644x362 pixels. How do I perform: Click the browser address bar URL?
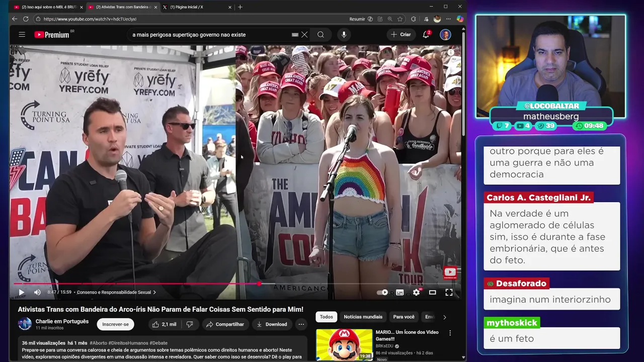[x=90, y=19]
